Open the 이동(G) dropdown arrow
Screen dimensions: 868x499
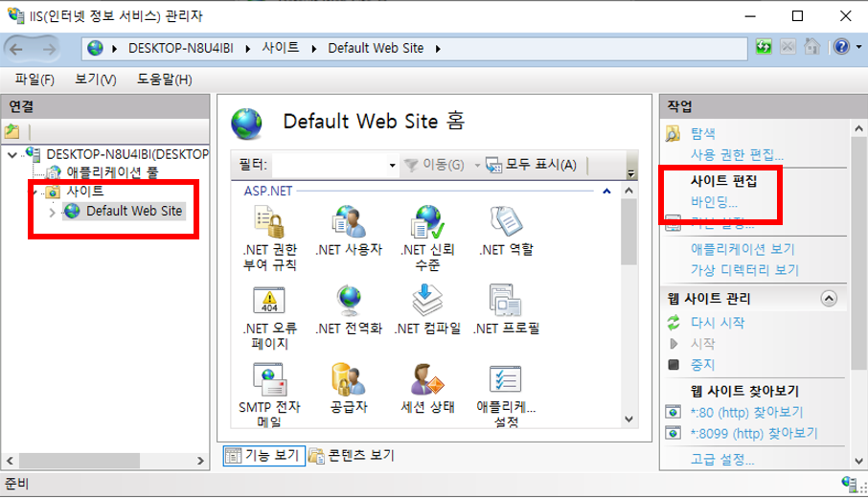[x=477, y=165]
